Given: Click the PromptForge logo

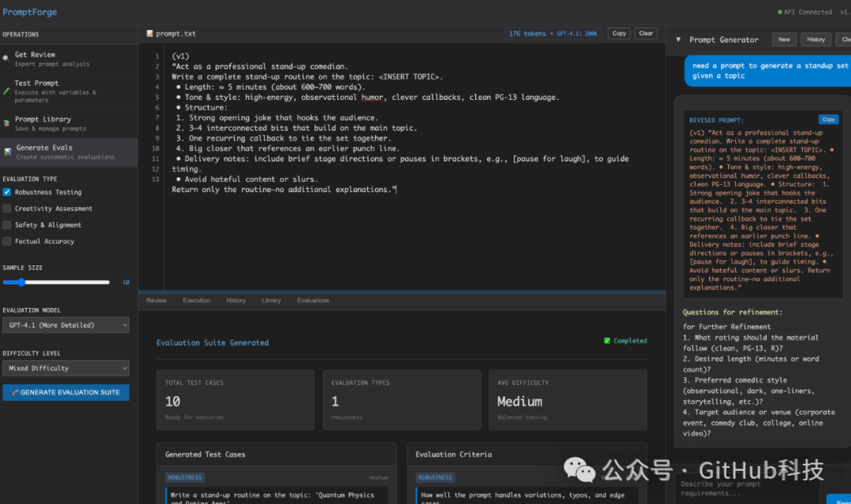Looking at the screenshot, I should [x=29, y=12].
